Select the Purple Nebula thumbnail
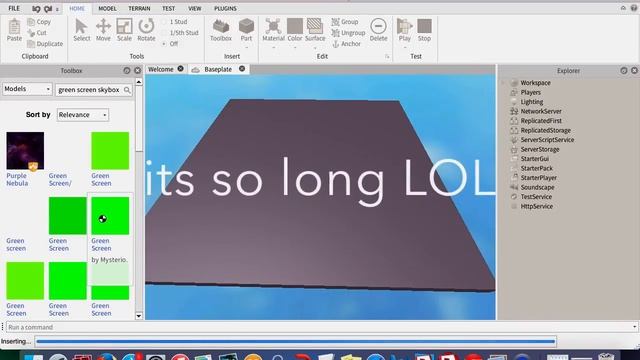 (25, 151)
